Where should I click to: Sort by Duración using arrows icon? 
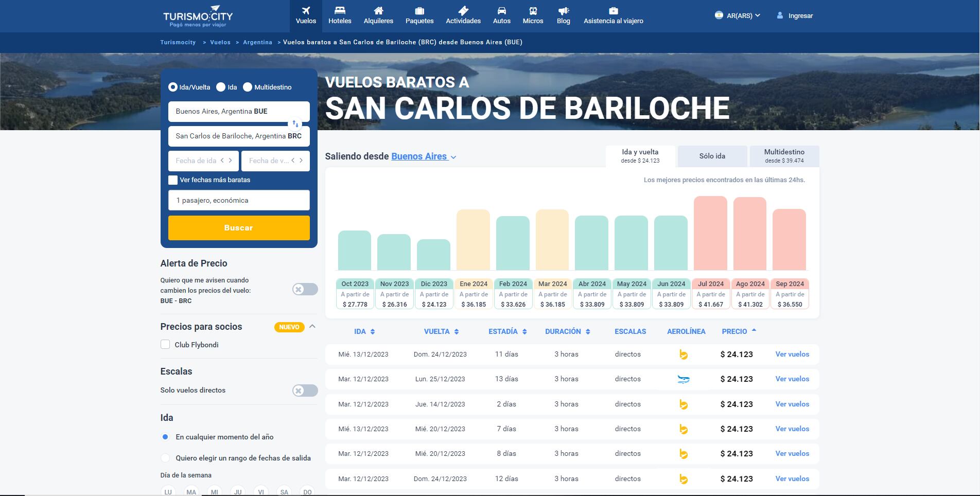[588, 332]
